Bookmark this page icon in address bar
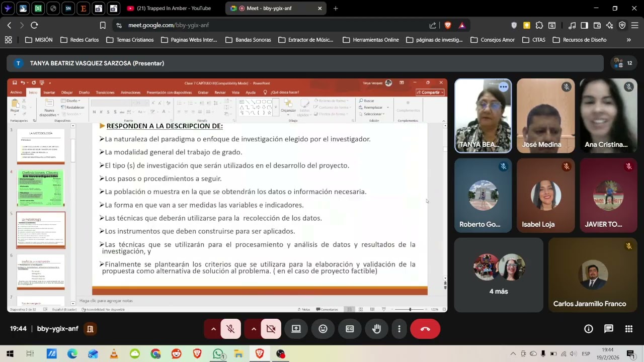 click(x=103, y=25)
